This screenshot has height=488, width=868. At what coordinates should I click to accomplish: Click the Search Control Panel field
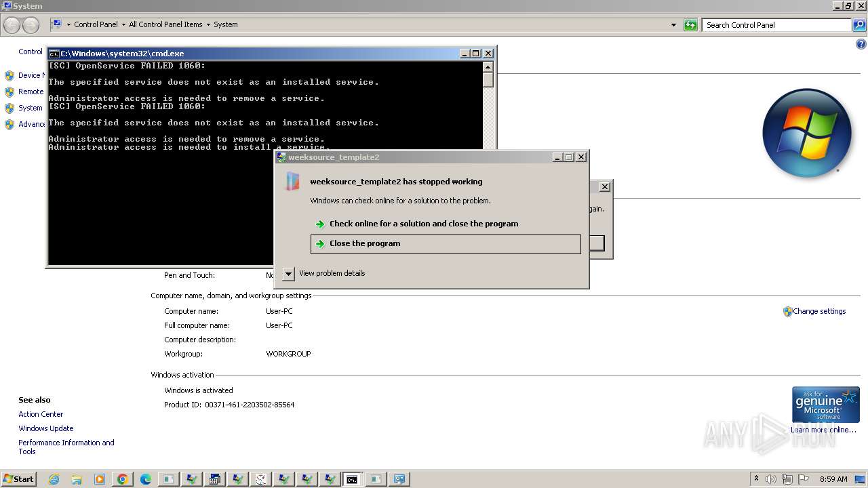(776, 25)
